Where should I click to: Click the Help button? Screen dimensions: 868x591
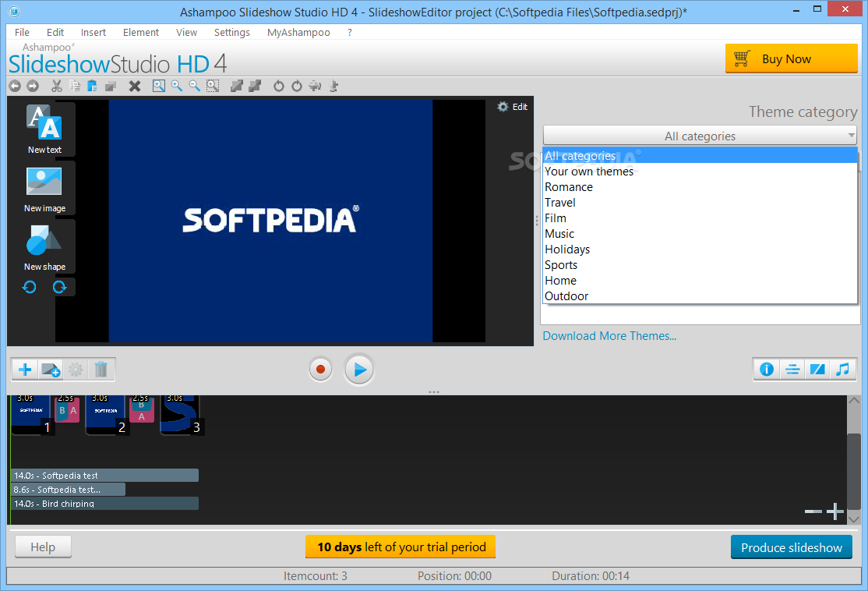click(43, 547)
